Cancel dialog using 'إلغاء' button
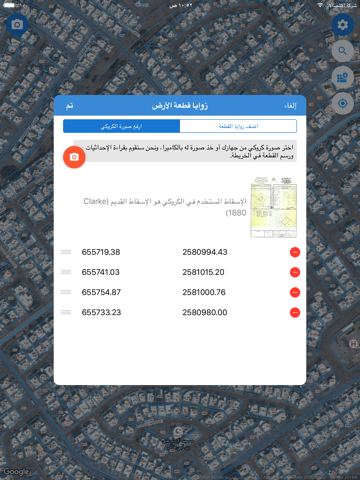Viewport: 360px width, 480px height. [290, 106]
